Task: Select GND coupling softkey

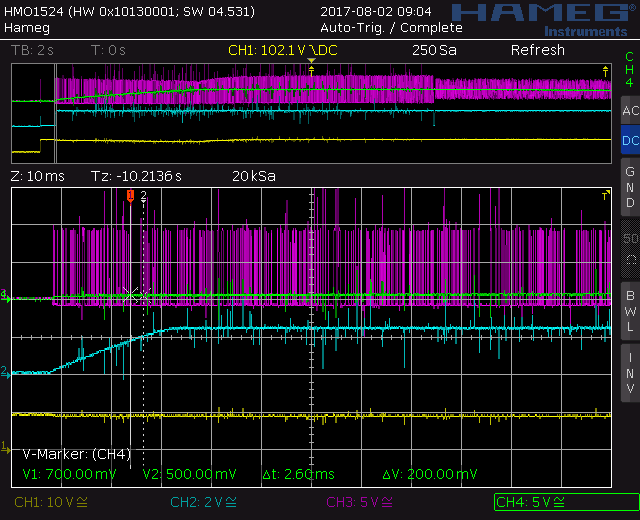Action: click(x=630, y=187)
